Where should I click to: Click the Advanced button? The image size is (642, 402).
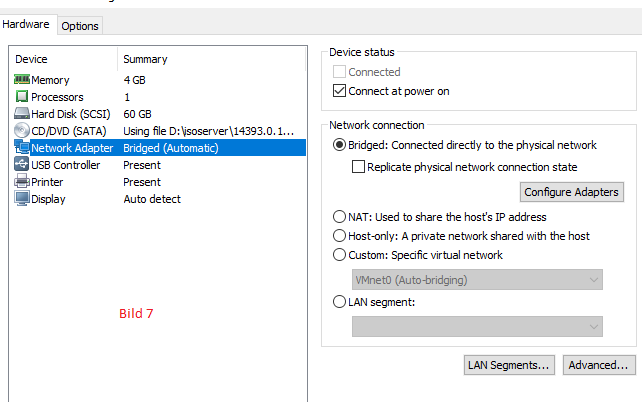pos(599,365)
